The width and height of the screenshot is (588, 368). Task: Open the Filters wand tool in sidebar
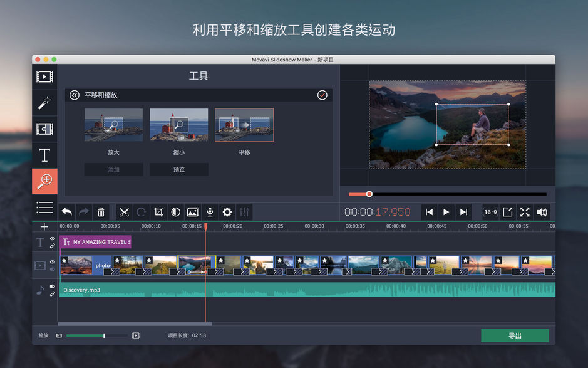[44, 102]
